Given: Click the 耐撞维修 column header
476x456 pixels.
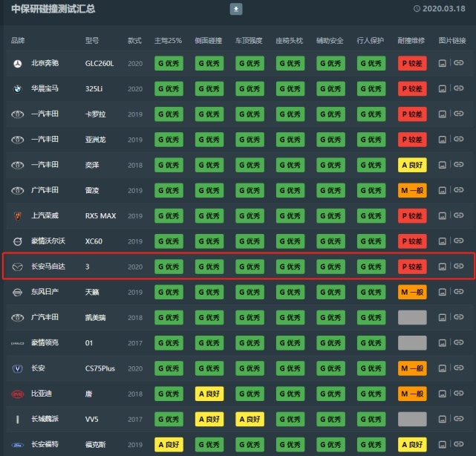Looking at the screenshot, I should [x=411, y=40].
